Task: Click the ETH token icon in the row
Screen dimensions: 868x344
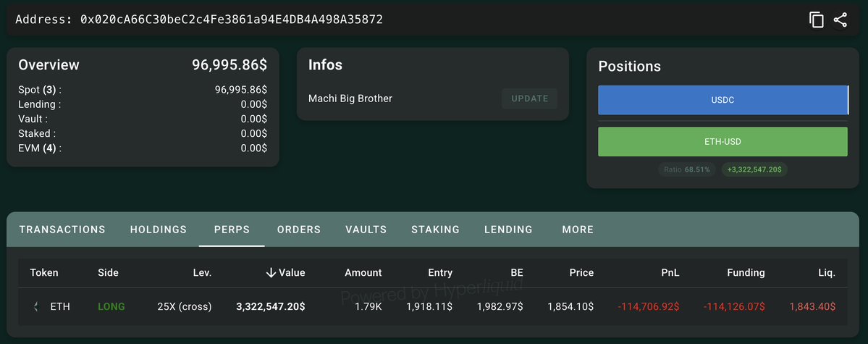Action: [x=35, y=306]
